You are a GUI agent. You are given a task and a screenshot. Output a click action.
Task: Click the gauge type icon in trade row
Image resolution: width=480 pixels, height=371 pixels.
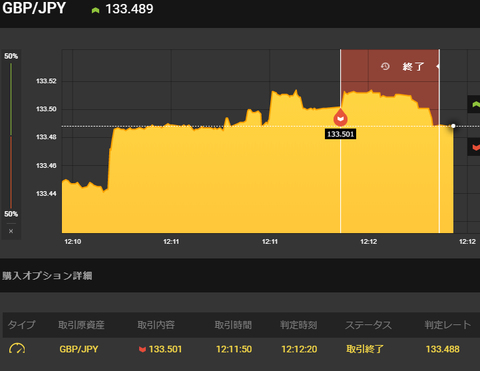click(17, 348)
